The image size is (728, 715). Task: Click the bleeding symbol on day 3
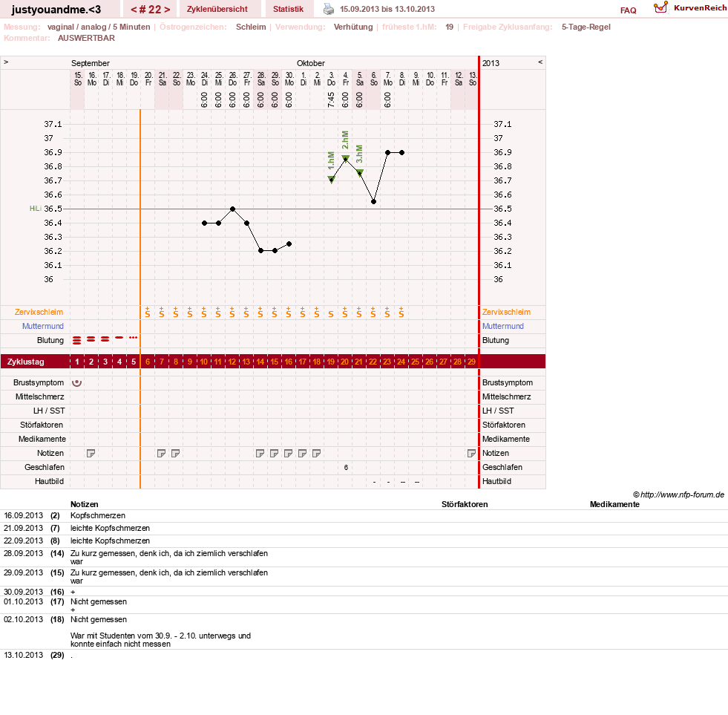105,339
